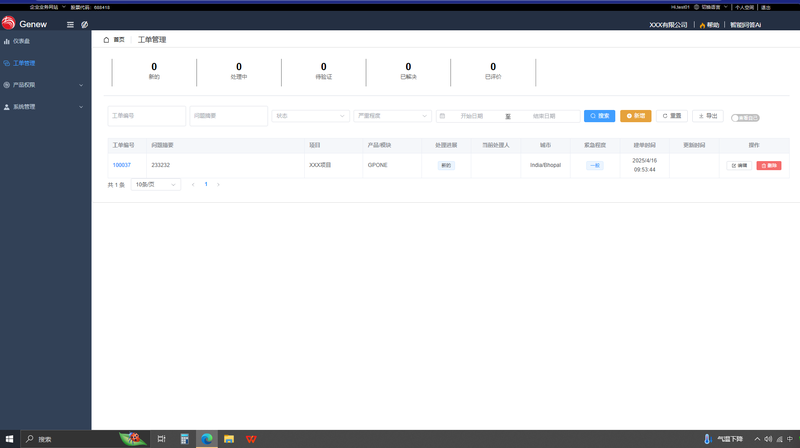Open File Explorer from taskbar
The image size is (800, 448).
click(229, 439)
